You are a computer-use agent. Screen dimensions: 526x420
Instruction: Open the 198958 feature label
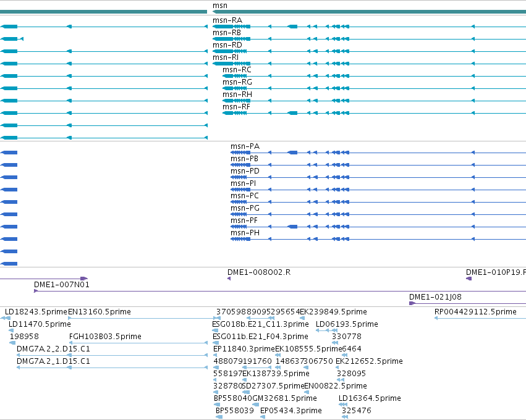[x=24, y=337]
